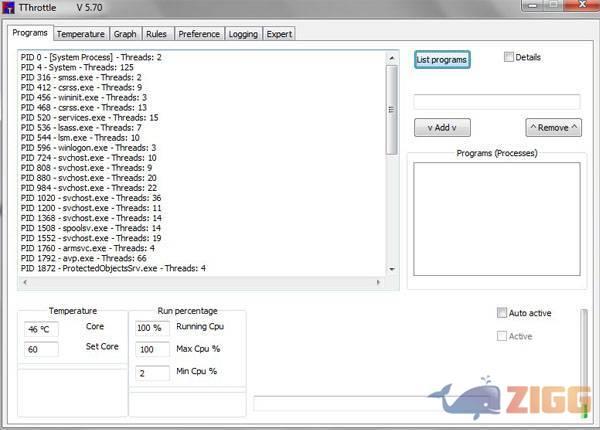Focus the Min Cpu % field
Image resolution: width=600 pixels, height=430 pixels.
click(x=152, y=372)
